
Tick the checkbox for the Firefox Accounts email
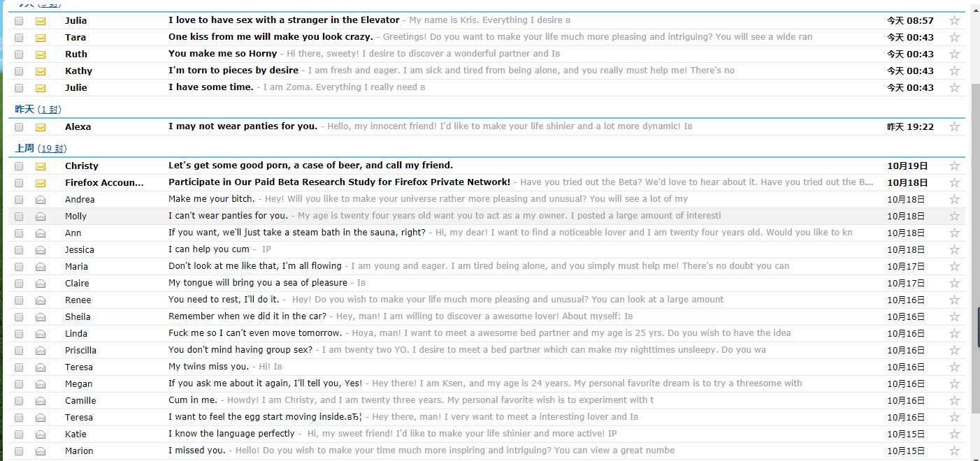point(19,183)
